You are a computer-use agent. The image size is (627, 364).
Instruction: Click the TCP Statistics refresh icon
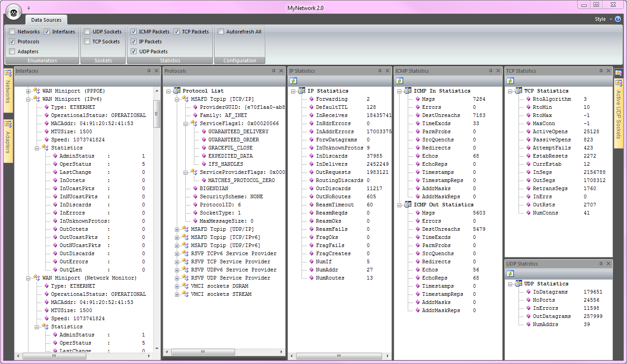[510, 81]
